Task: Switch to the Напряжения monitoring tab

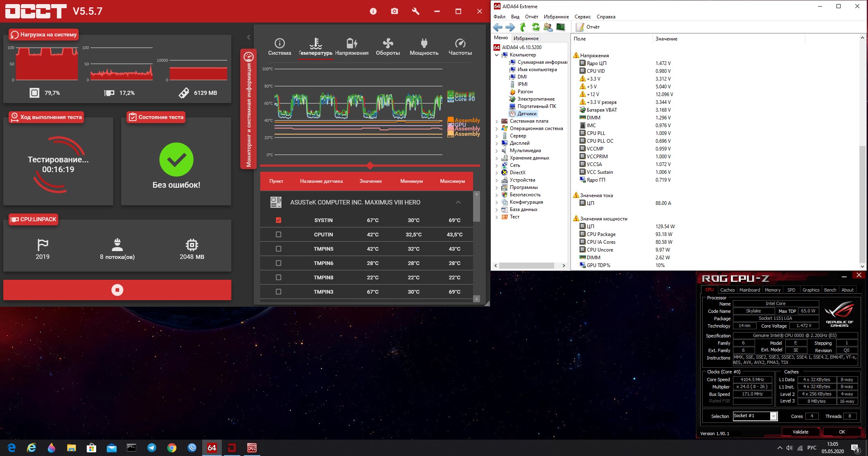Action: point(352,47)
